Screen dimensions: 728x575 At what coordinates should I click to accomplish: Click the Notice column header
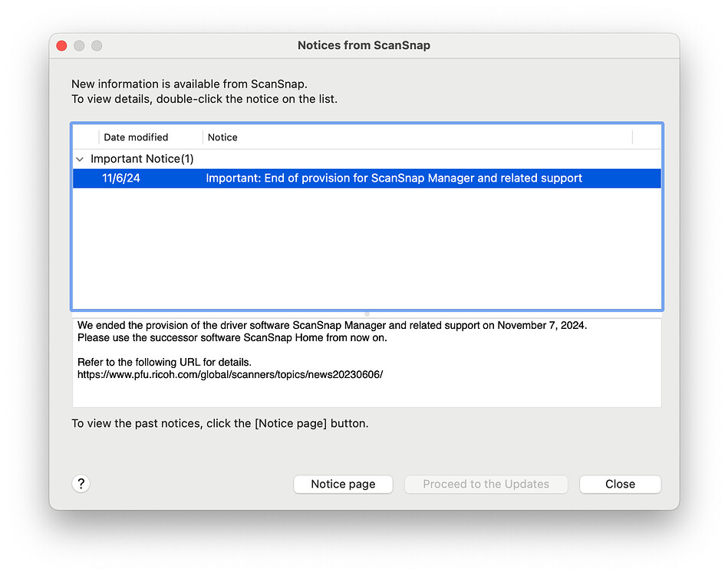pos(222,137)
